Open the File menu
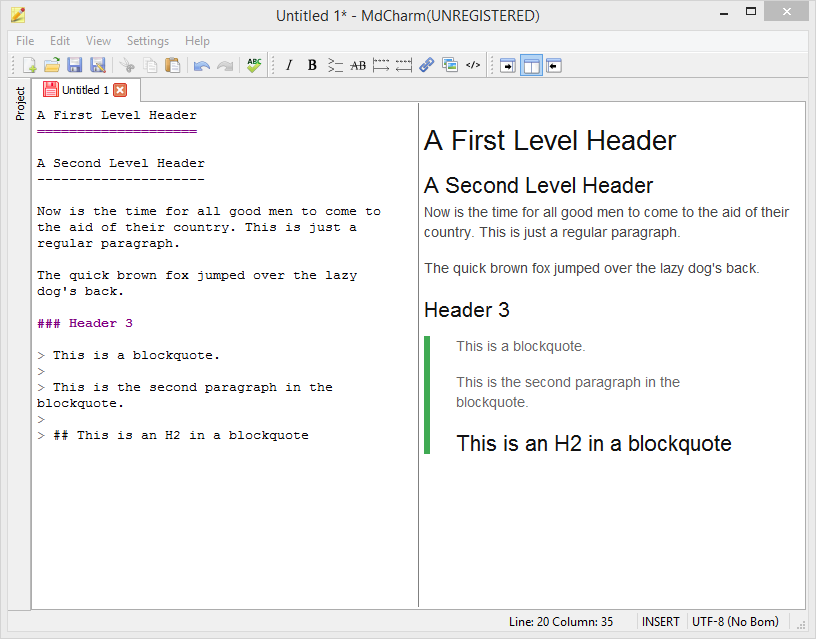The height and width of the screenshot is (639, 816). pos(25,41)
